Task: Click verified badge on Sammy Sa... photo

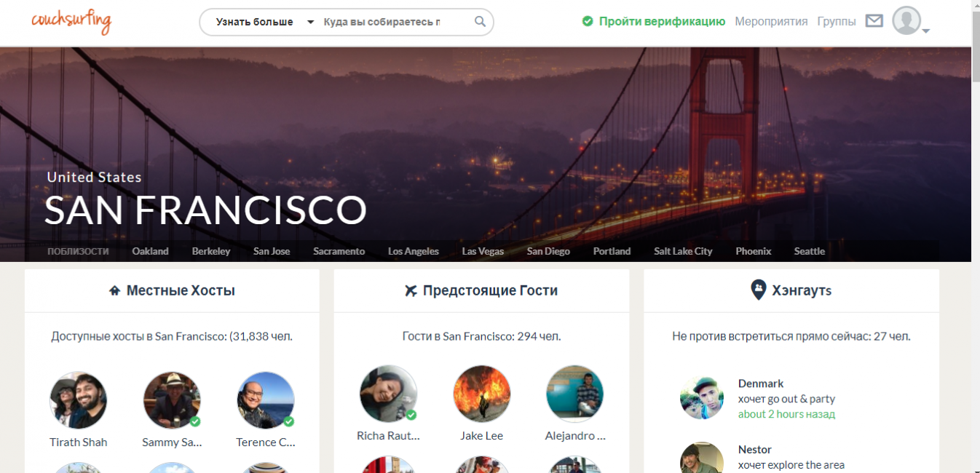Action: [x=195, y=421]
